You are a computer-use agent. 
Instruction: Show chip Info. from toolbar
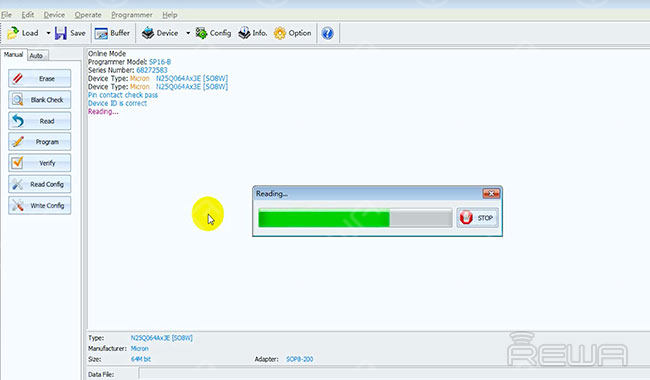coord(244,33)
